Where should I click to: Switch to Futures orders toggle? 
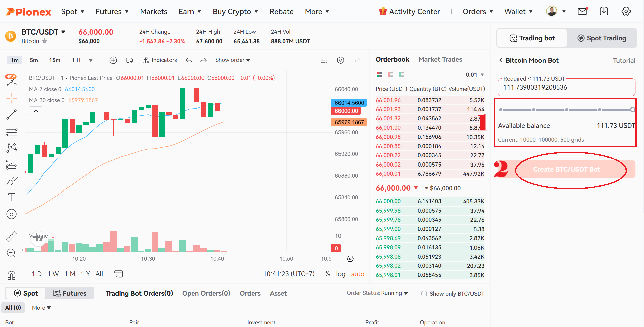pyautogui.click(x=70, y=293)
